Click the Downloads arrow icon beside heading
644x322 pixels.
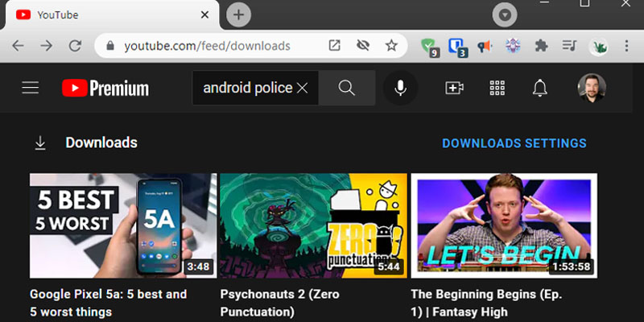pyautogui.click(x=40, y=143)
